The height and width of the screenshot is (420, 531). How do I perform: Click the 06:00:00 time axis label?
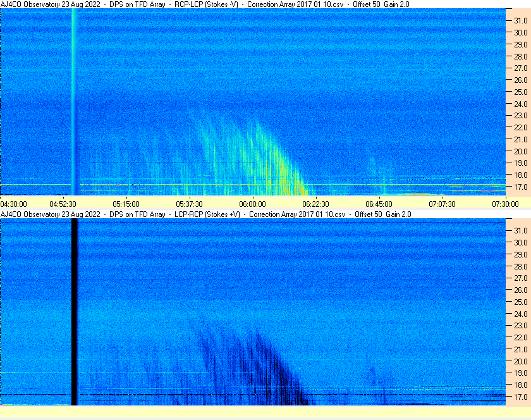click(x=252, y=204)
